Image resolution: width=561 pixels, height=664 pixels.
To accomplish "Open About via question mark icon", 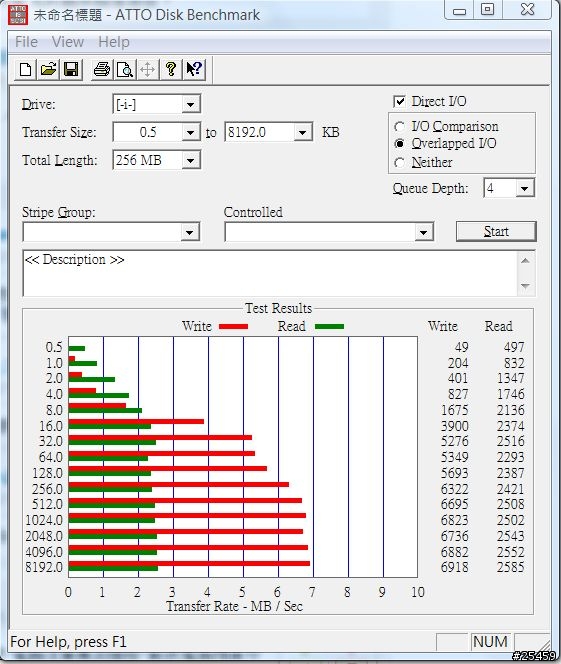I will (x=171, y=69).
